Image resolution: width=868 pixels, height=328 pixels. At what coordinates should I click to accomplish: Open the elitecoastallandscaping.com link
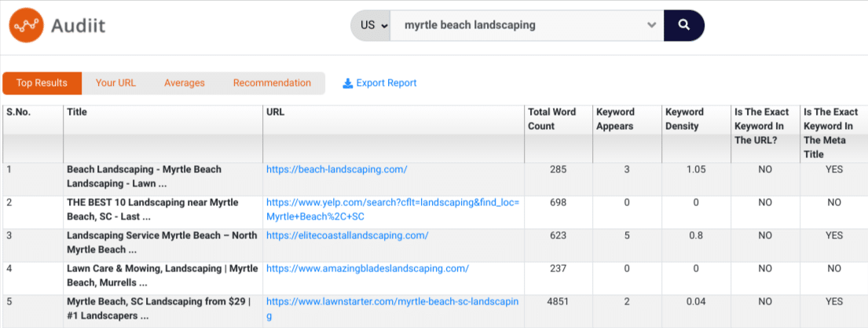[347, 235]
